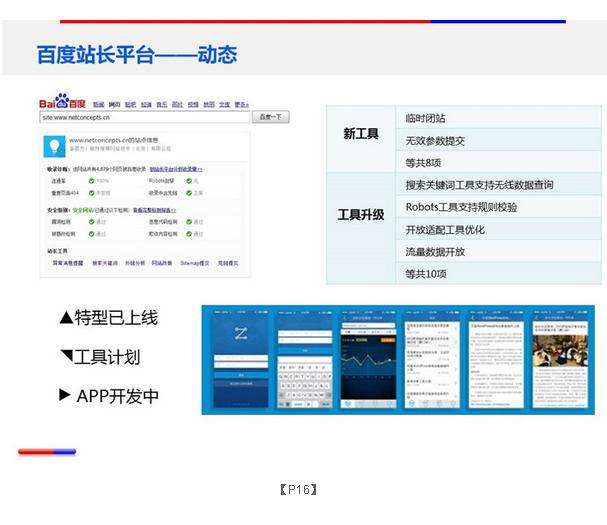607x525 pixels.
Task: Click the 临时闭站 row in the table
Action: point(426,119)
